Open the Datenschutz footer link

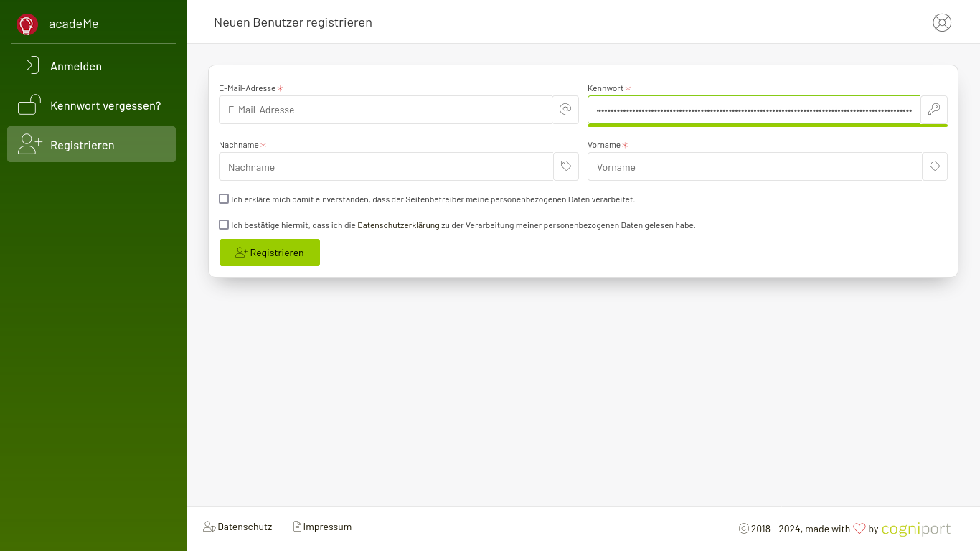(237, 527)
